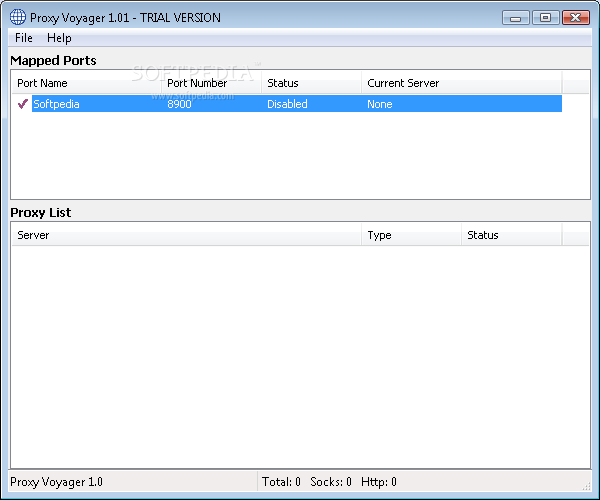
Task: Click Proxy List Status column header
Action: [x=512, y=235]
